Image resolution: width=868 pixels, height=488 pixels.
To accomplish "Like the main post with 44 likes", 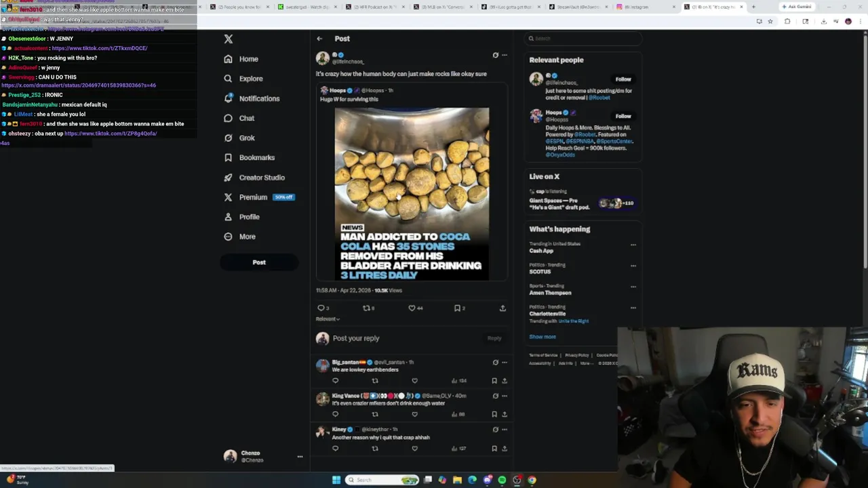I will [412, 308].
